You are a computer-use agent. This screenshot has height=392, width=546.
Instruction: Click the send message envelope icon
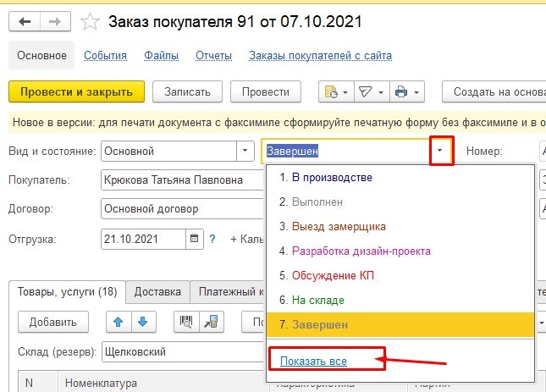[x=366, y=92]
